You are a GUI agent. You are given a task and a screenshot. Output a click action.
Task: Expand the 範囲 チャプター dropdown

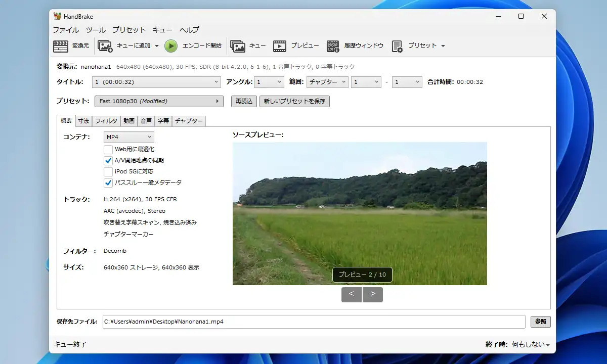click(x=327, y=82)
